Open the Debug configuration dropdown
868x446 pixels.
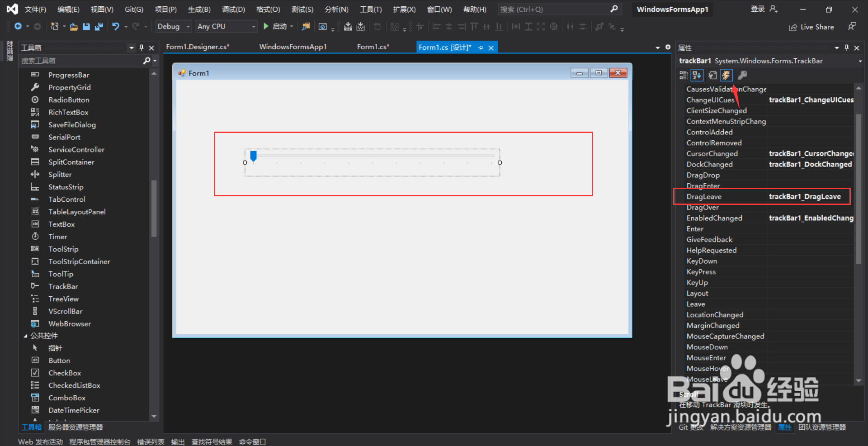(x=174, y=27)
